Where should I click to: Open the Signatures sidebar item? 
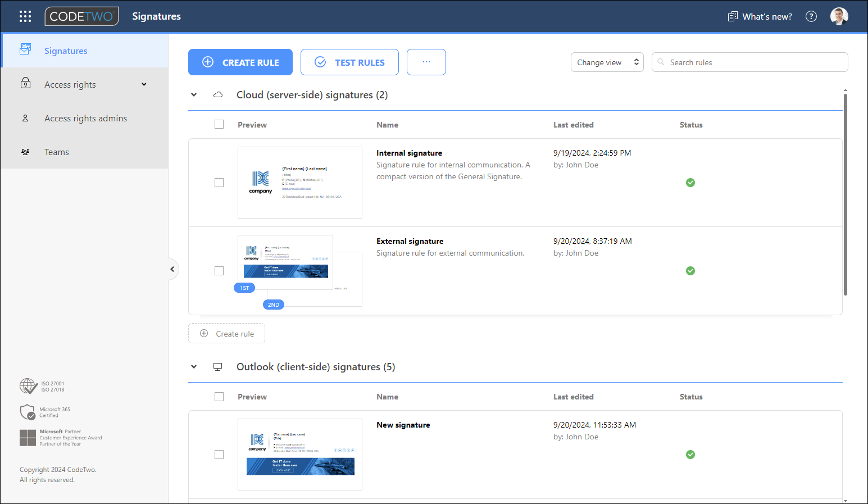(x=84, y=51)
